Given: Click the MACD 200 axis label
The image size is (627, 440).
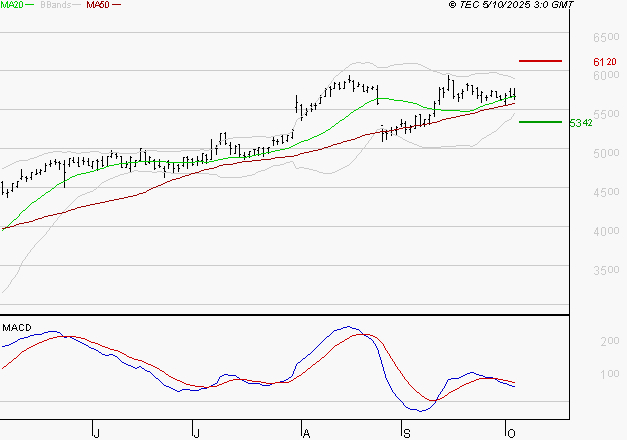Looking at the screenshot, I should coord(610,341).
